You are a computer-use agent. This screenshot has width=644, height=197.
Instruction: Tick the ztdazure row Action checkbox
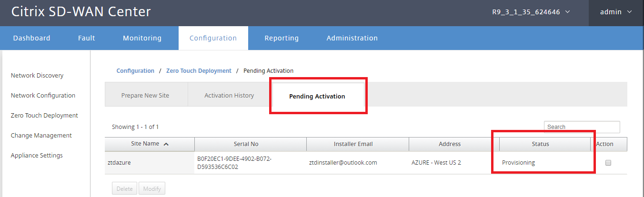click(x=608, y=163)
